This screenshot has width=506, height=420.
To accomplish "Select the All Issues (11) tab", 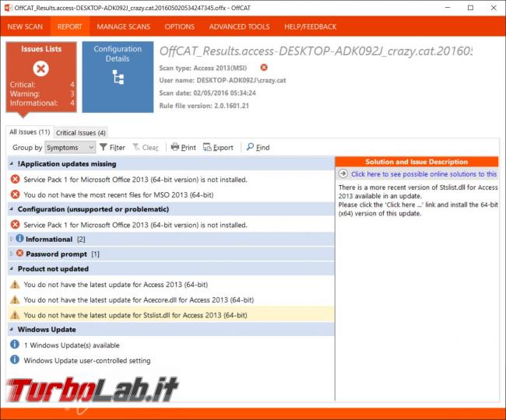I will pos(30,132).
